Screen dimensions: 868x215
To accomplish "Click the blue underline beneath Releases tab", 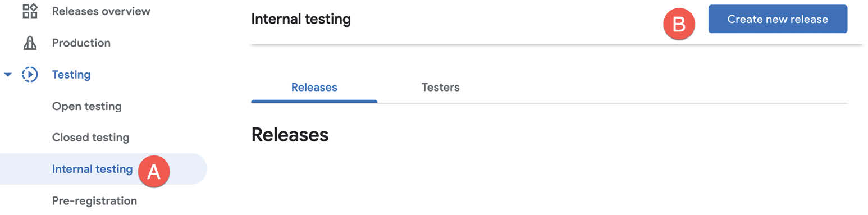I will click(x=314, y=102).
